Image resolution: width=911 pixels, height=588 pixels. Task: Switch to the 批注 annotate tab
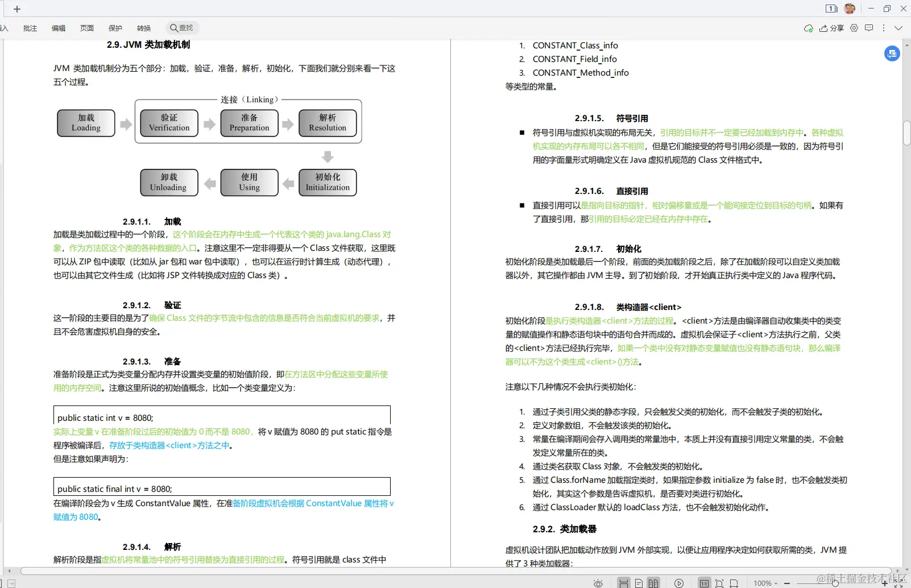coord(30,28)
